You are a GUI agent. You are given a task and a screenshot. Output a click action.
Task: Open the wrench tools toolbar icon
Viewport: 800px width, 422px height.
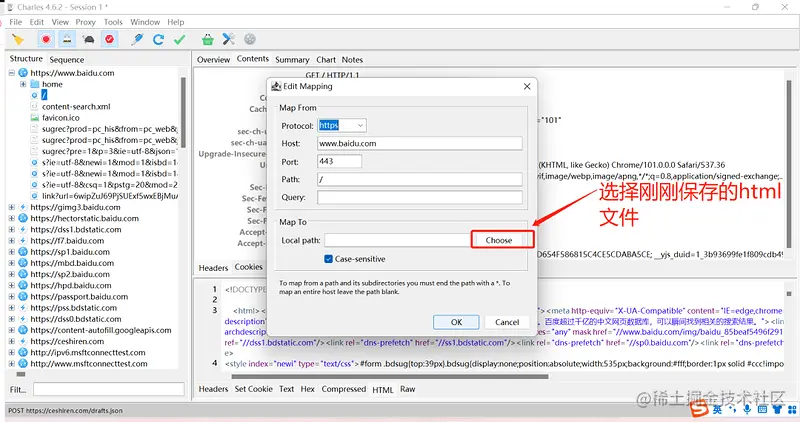click(229, 39)
